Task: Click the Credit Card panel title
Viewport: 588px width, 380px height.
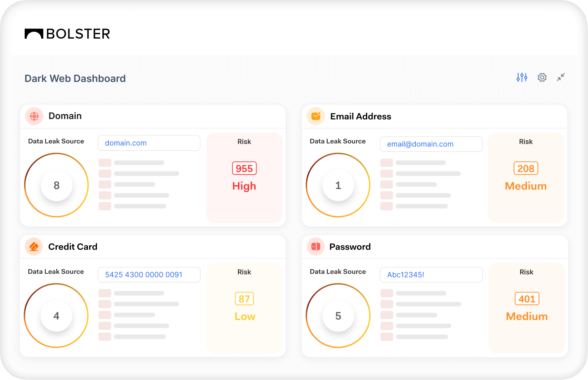Action: [x=73, y=247]
